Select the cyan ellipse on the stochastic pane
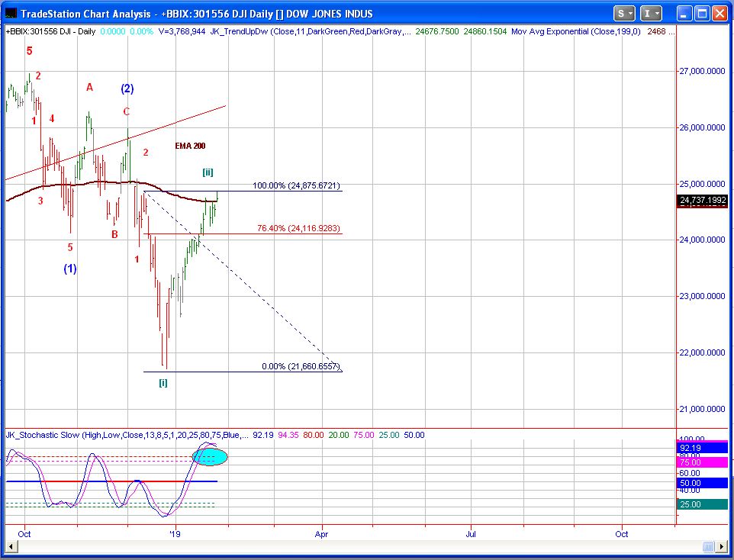 [210, 456]
